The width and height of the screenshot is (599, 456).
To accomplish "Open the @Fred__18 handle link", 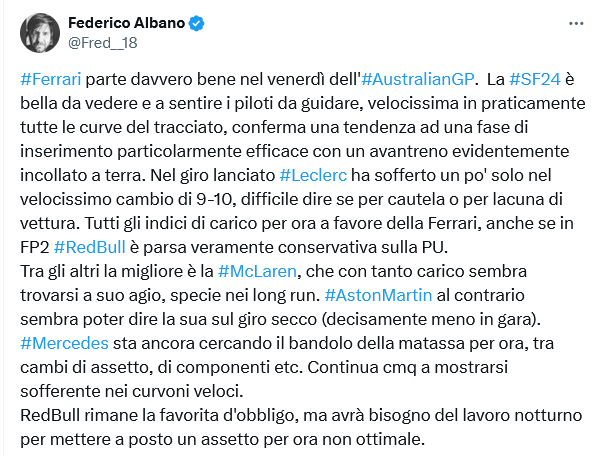I will 103,43.
